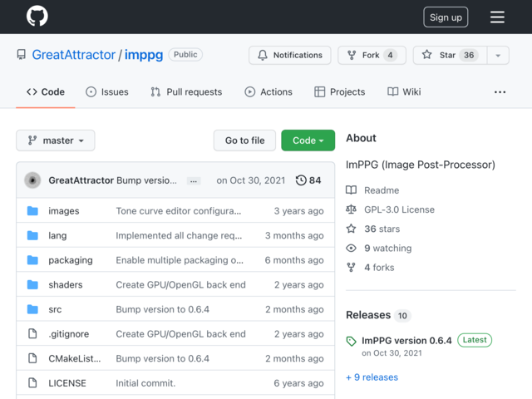Screen dimensions: 532x399
Task: Click the packaging folder icon
Action: 32,260
